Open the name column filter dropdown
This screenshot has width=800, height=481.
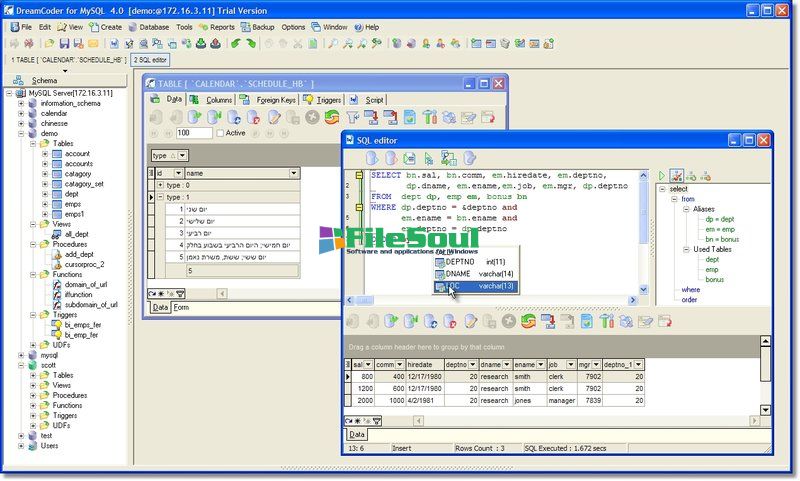pyautogui.click(x=294, y=173)
